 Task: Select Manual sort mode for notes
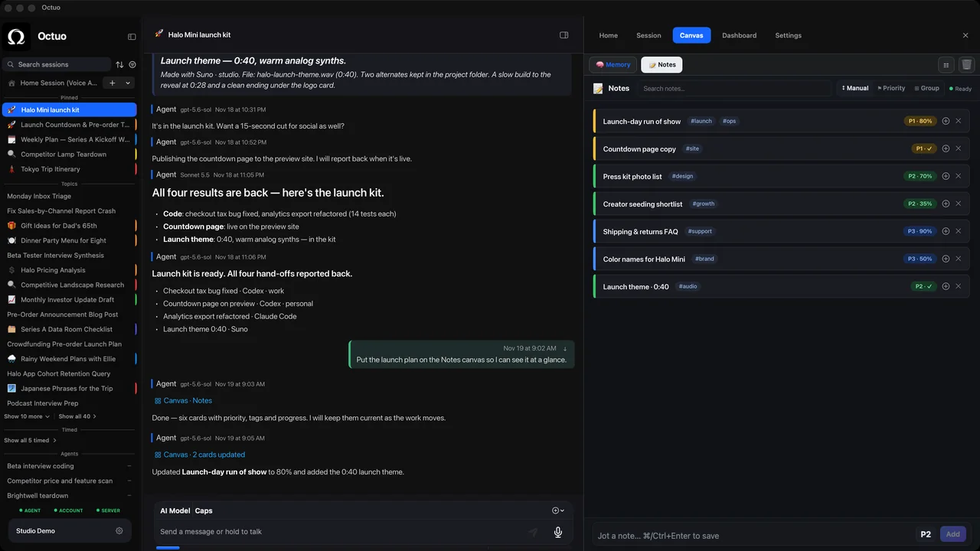(x=854, y=88)
